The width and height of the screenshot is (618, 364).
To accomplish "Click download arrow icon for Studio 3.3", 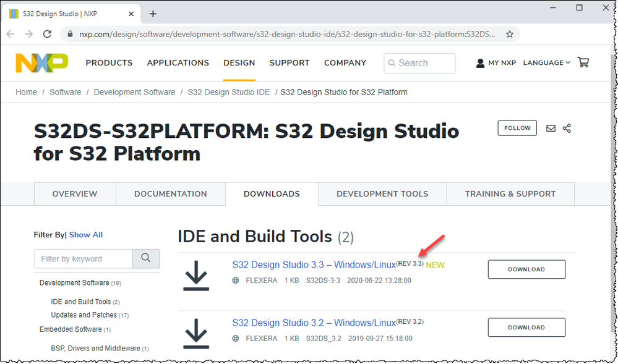I will [x=196, y=276].
